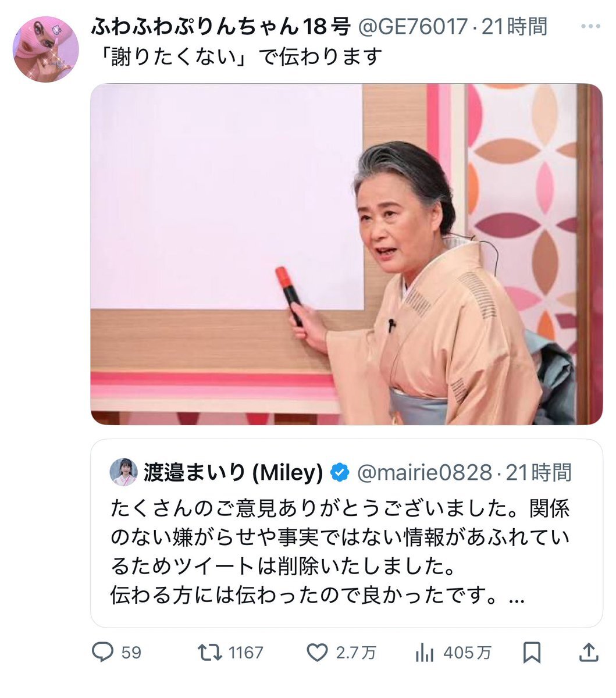Select the 渡邉まいり (Miley) name

tap(233, 473)
